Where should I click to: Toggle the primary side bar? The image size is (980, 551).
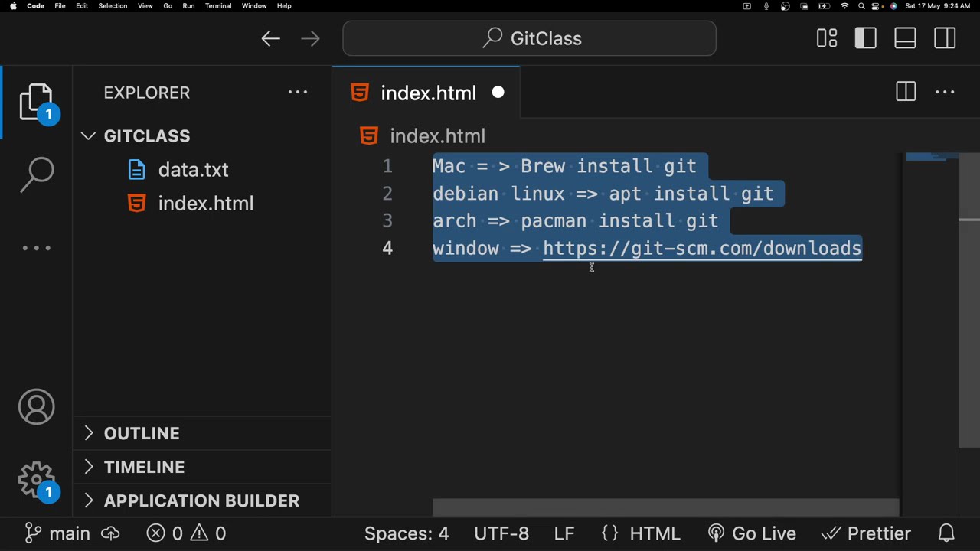(x=866, y=38)
